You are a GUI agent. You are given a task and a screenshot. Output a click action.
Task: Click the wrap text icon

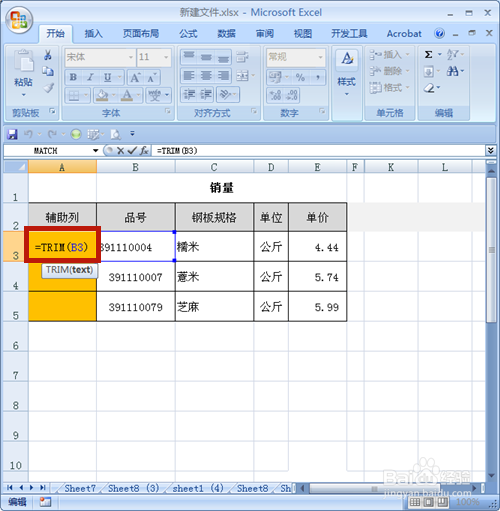click(x=242, y=57)
